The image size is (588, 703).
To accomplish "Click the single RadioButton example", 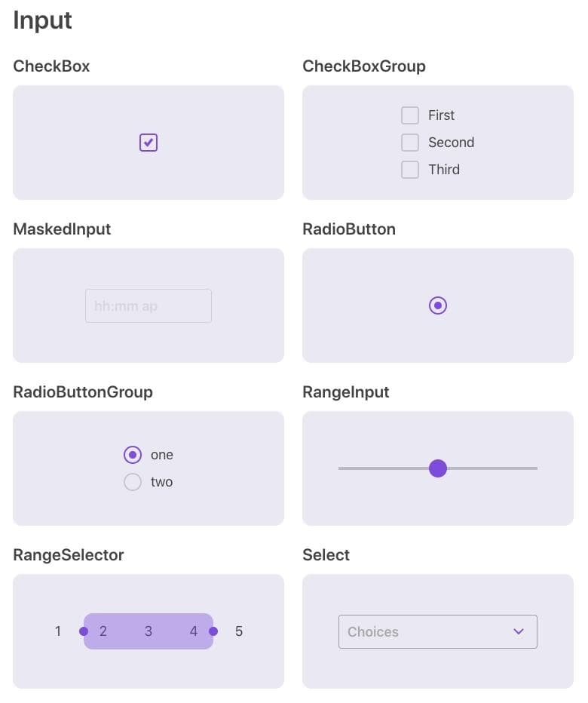I will (438, 305).
